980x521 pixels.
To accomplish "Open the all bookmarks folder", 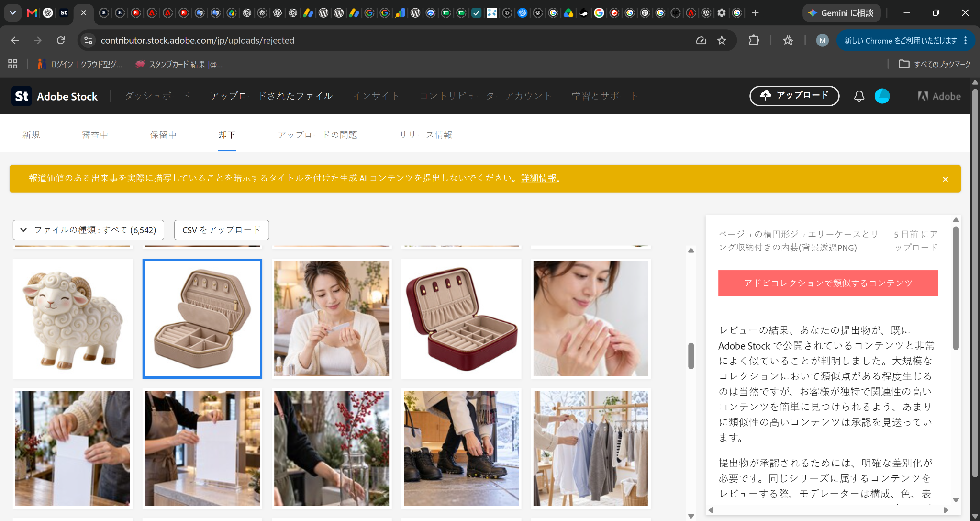I will pyautogui.click(x=935, y=64).
